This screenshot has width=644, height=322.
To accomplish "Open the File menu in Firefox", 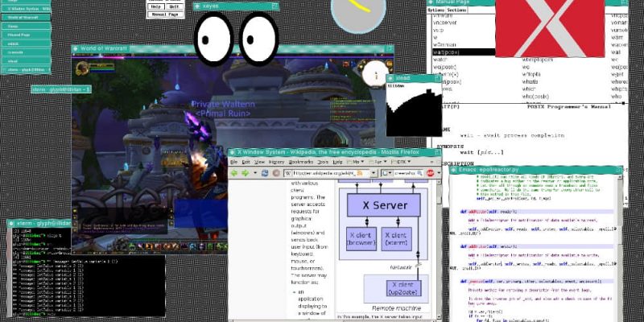I will point(233,162).
